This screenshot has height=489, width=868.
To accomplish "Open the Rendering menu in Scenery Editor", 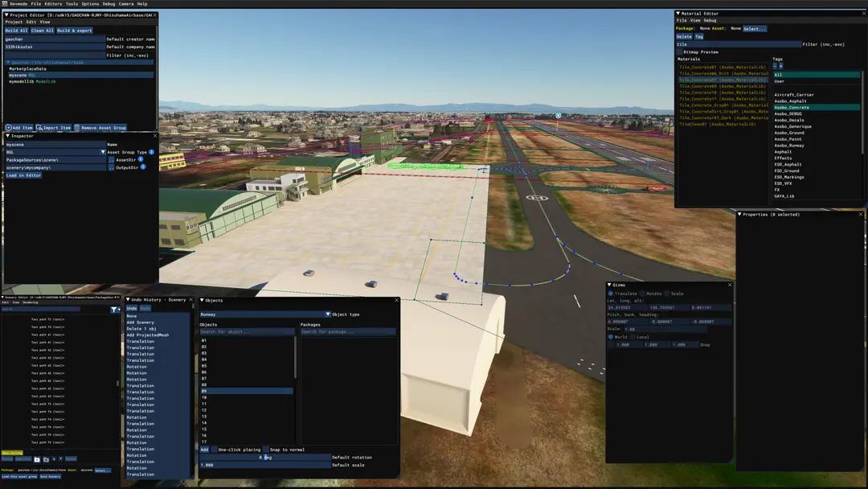I will pos(31,303).
